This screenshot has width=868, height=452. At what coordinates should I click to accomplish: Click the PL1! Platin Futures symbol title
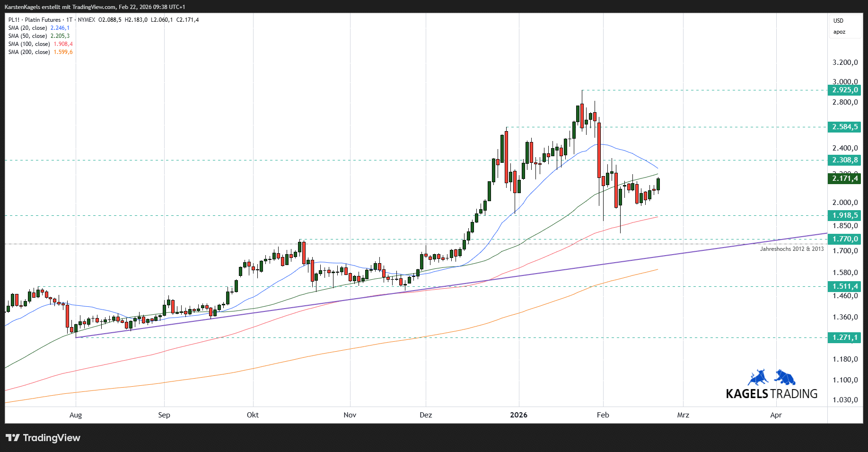point(35,20)
